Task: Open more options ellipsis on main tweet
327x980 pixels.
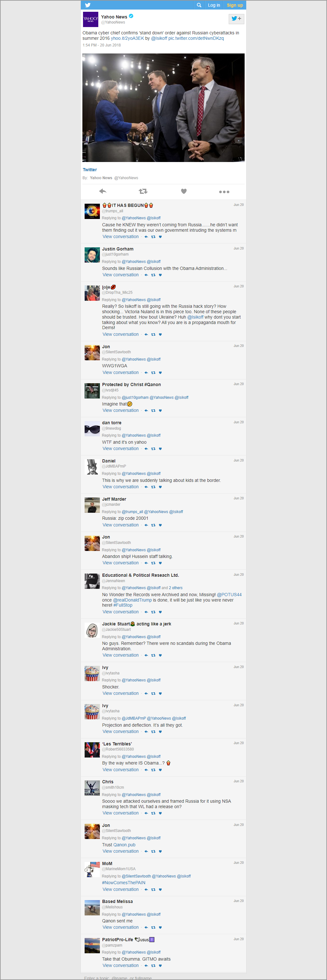Action: tap(224, 192)
